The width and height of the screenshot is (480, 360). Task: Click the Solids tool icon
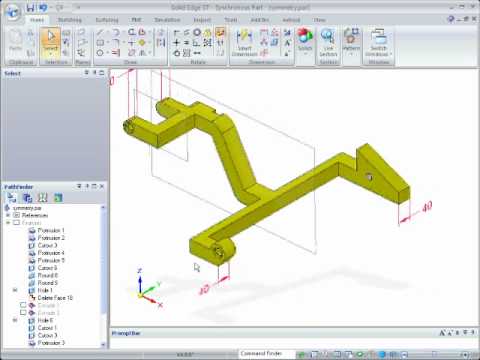(305, 36)
